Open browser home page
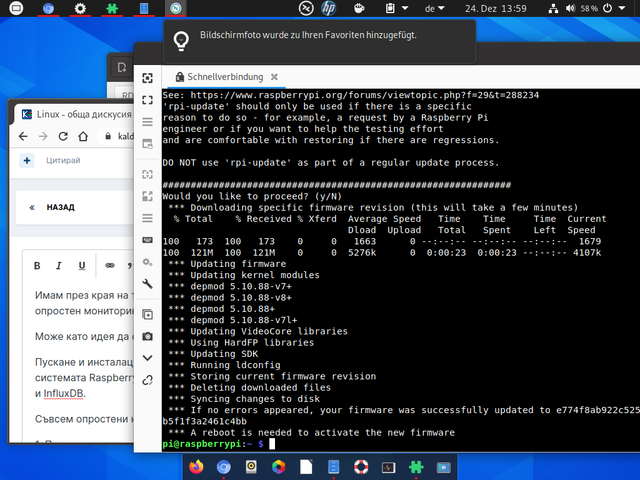The height and width of the screenshot is (480, 640). point(83,136)
